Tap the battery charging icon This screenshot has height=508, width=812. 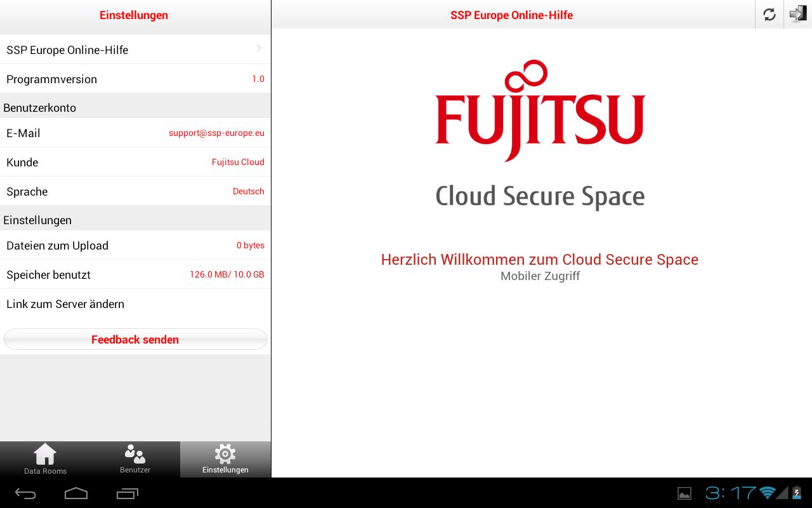[x=796, y=493]
